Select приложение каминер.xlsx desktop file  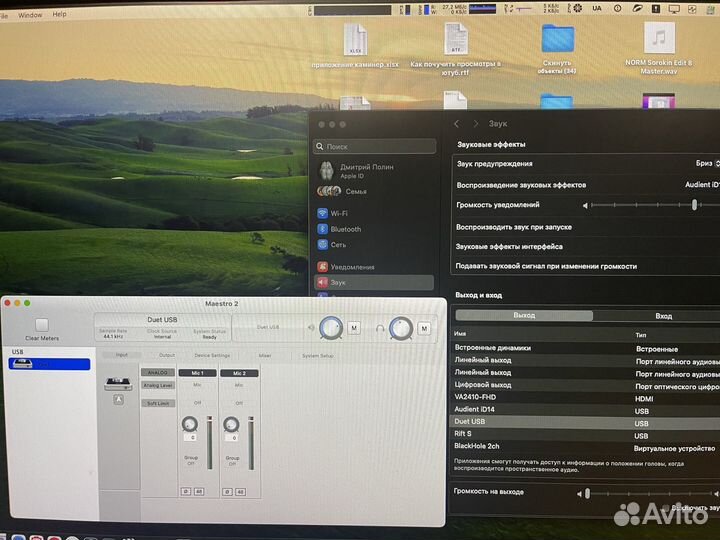point(355,45)
